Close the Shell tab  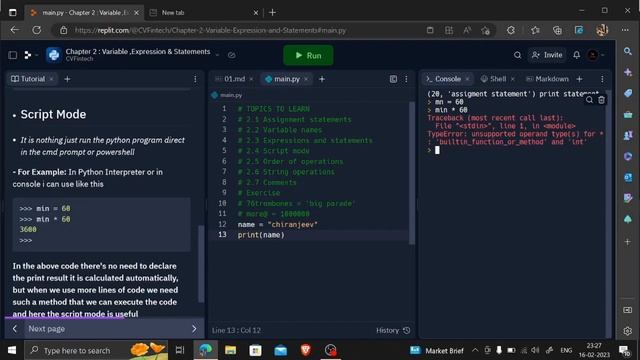tap(513, 79)
